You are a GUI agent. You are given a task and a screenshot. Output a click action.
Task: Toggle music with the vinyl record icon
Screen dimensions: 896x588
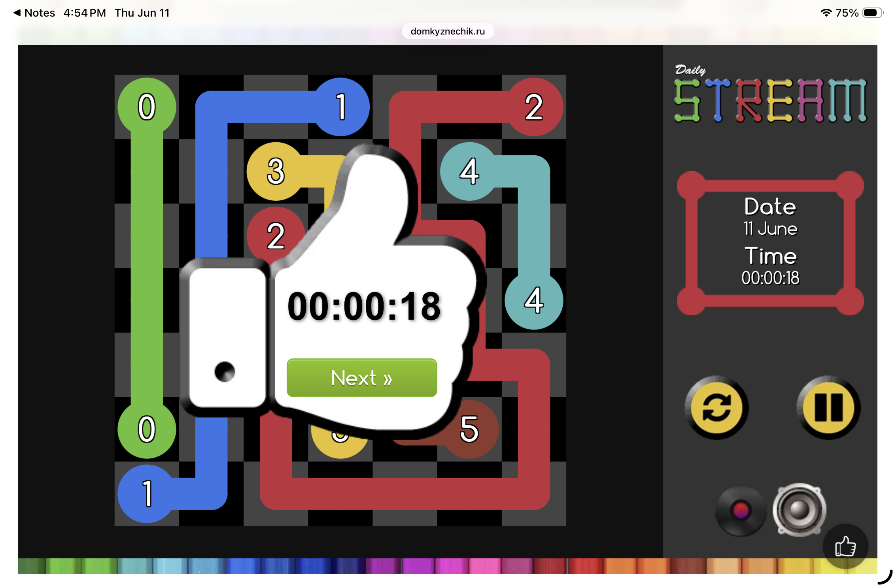[741, 510]
